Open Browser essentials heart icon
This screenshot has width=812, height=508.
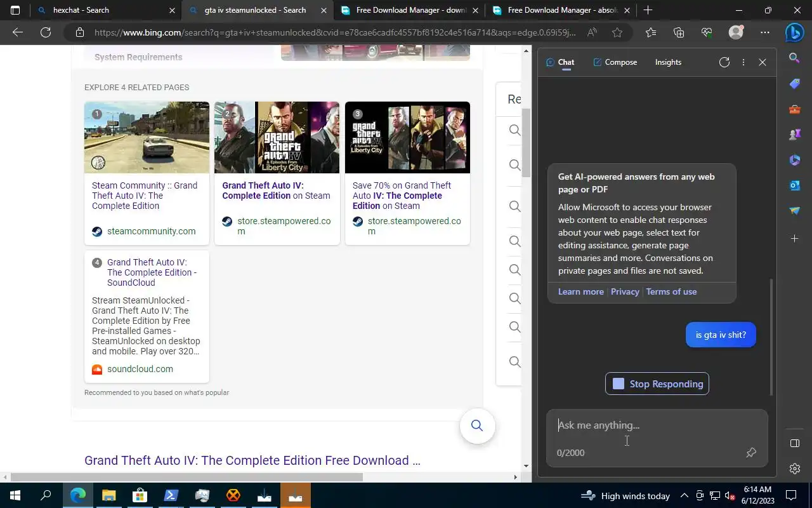click(707, 32)
